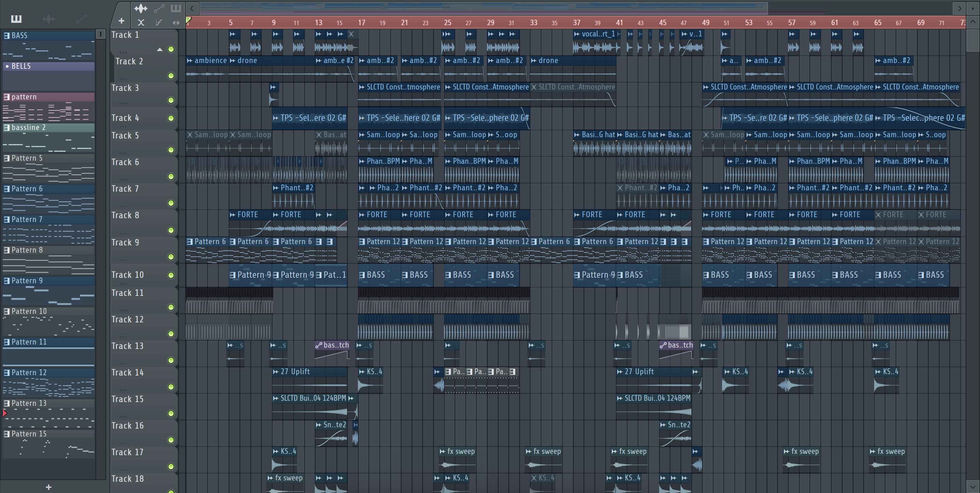Screen dimensions: 980x493
Task: Click the BASS piano-roll icon in the picker
Action: click(6, 35)
